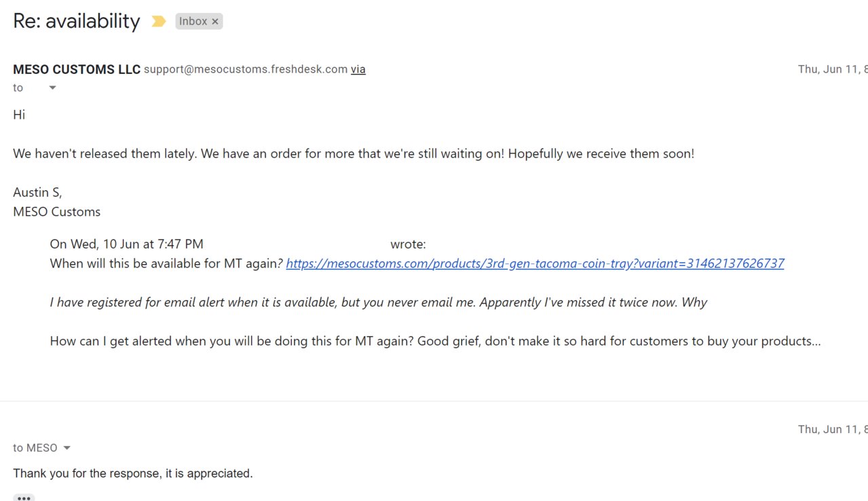Click the "Austin S," signature line
868x501 pixels.
point(37,193)
